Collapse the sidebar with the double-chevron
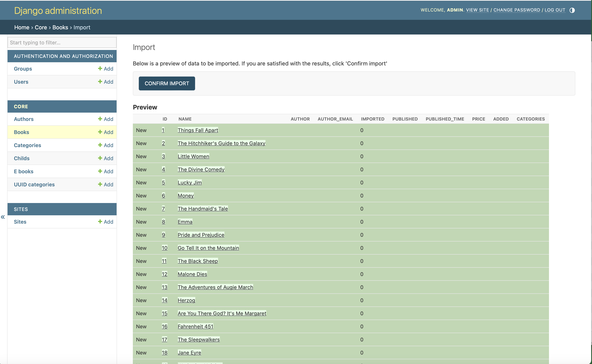Viewport: 592px width, 364px height. [x=3, y=217]
